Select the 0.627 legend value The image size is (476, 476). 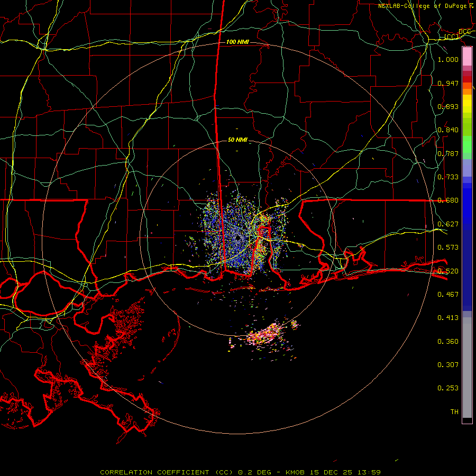448,224
